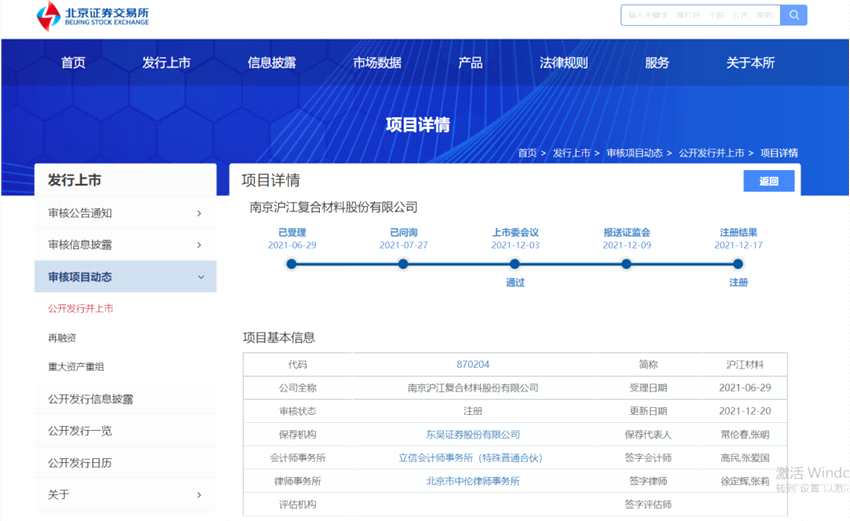Open the 信息披露 nav menu item
The image size is (850, 521).
click(x=272, y=63)
